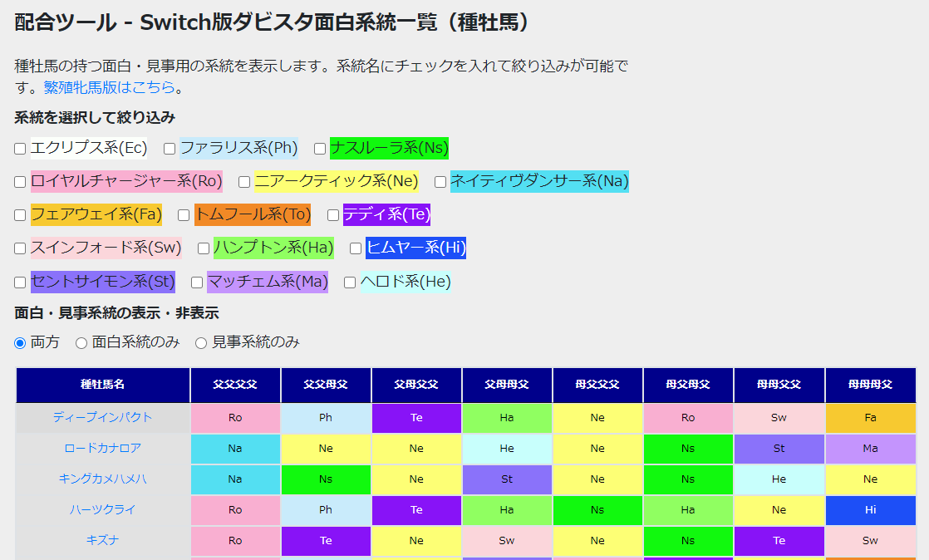Click the 母父父父 column header
This screenshot has height=560, width=929.
tap(597, 386)
